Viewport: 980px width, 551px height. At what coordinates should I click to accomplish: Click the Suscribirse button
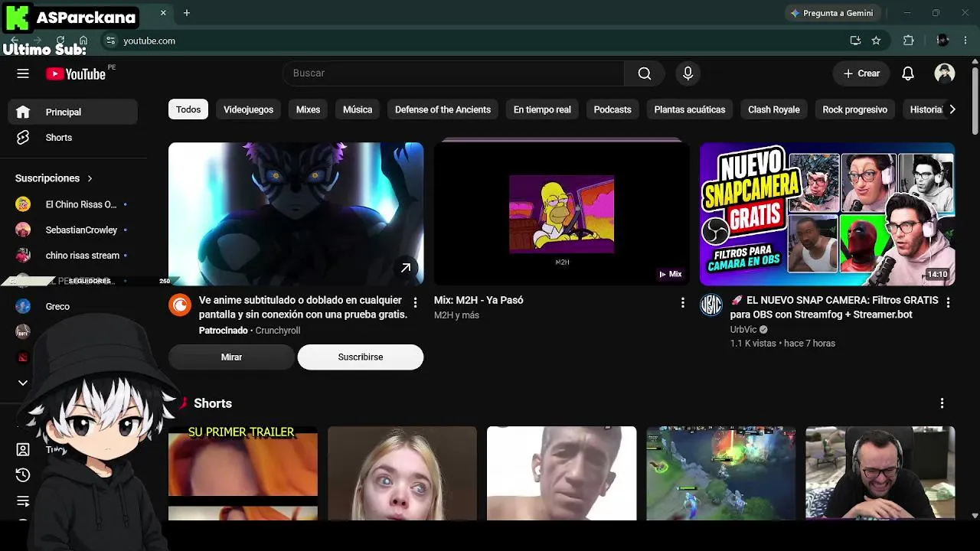(x=361, y=357)
